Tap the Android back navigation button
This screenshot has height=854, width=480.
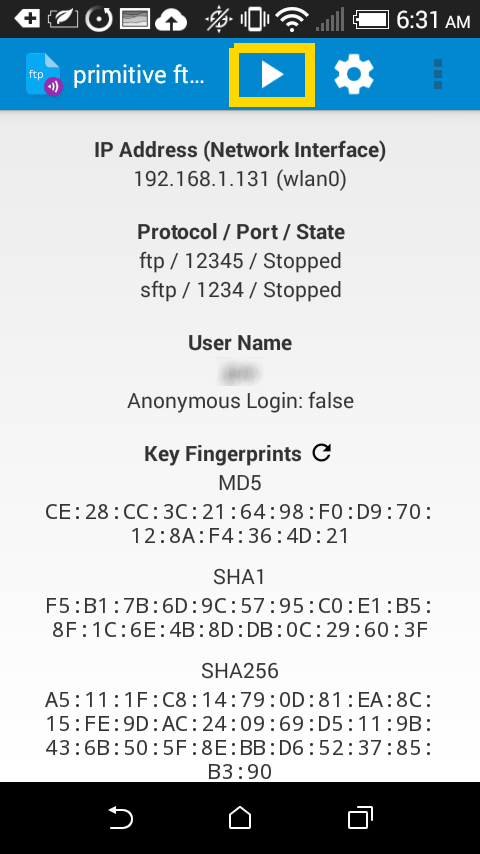[120, 818]
